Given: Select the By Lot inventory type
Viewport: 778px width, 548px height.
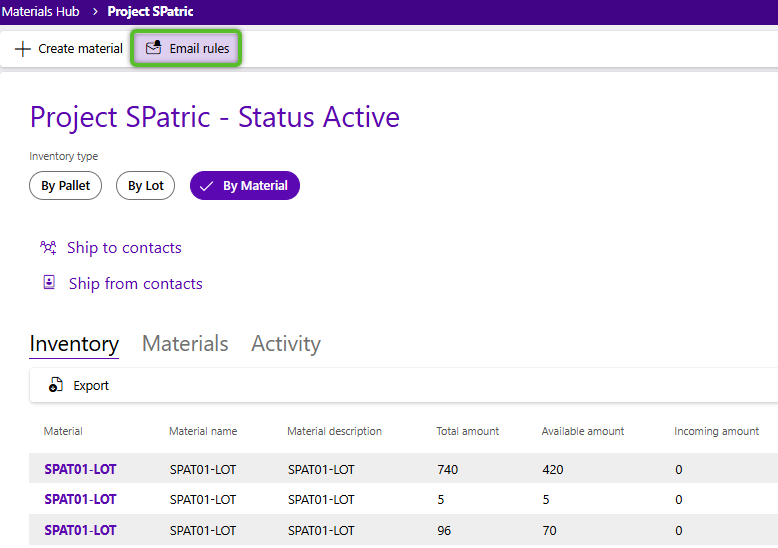Looking at the screenshot, I should (145, 186).
